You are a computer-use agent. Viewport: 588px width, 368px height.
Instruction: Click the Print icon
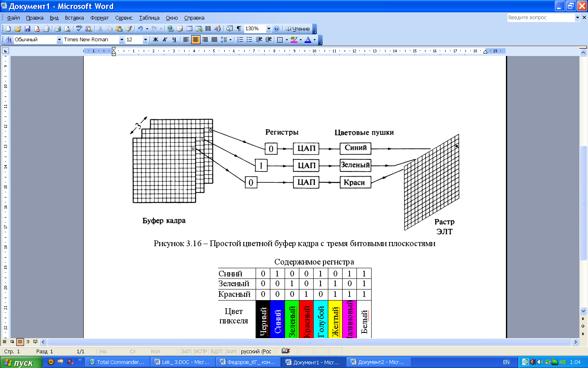click(x=58, y=29)
